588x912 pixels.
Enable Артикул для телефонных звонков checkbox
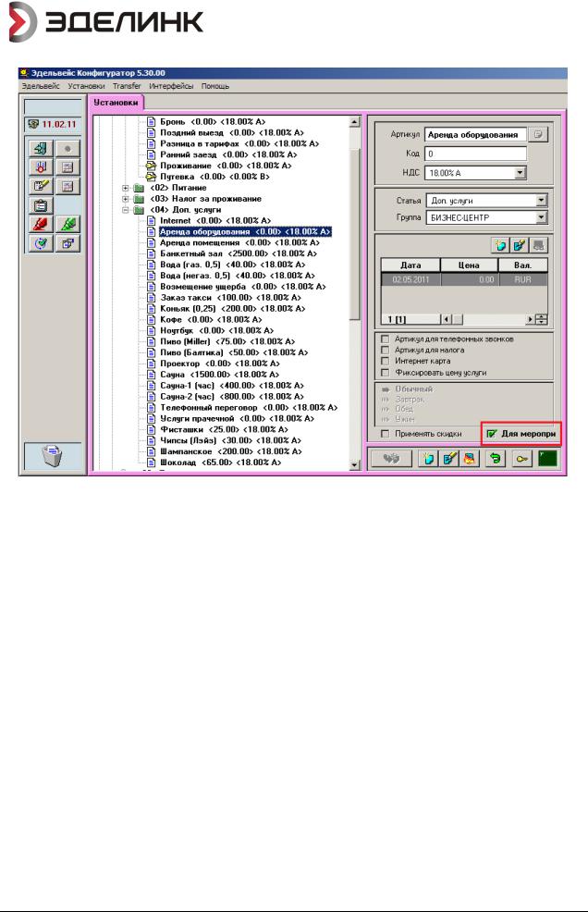click(385, 339)
